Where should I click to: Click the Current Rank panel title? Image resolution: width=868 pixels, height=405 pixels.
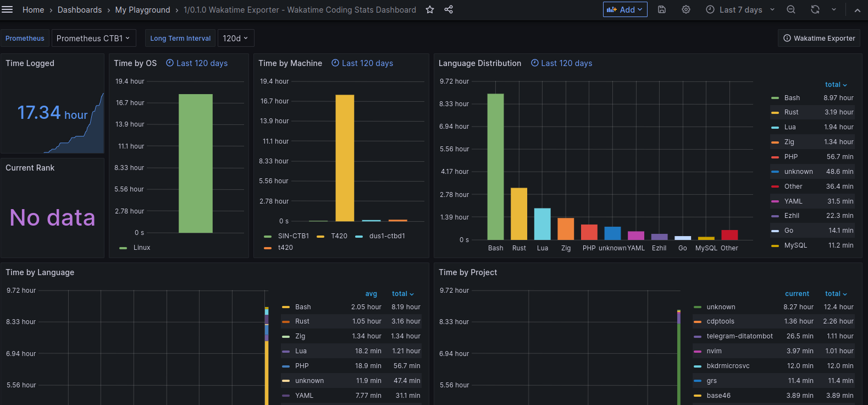coord(30,168)
